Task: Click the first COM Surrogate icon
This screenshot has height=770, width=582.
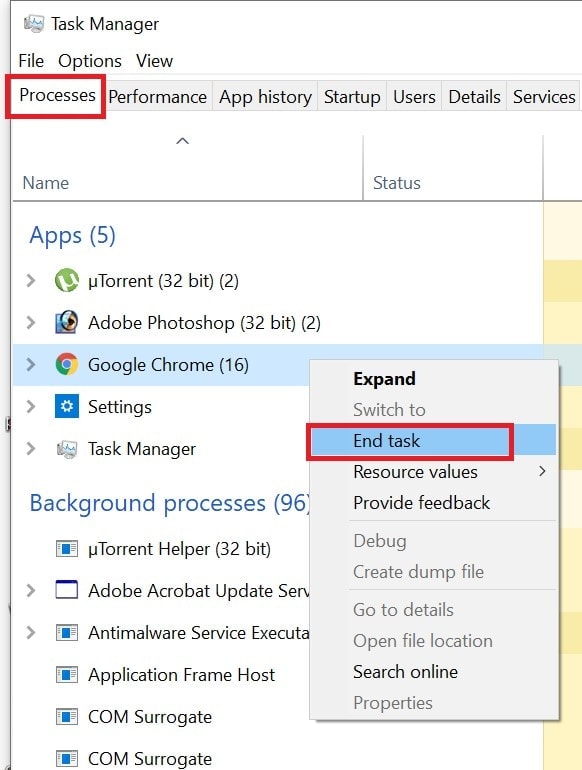Action: click(67, 716)
